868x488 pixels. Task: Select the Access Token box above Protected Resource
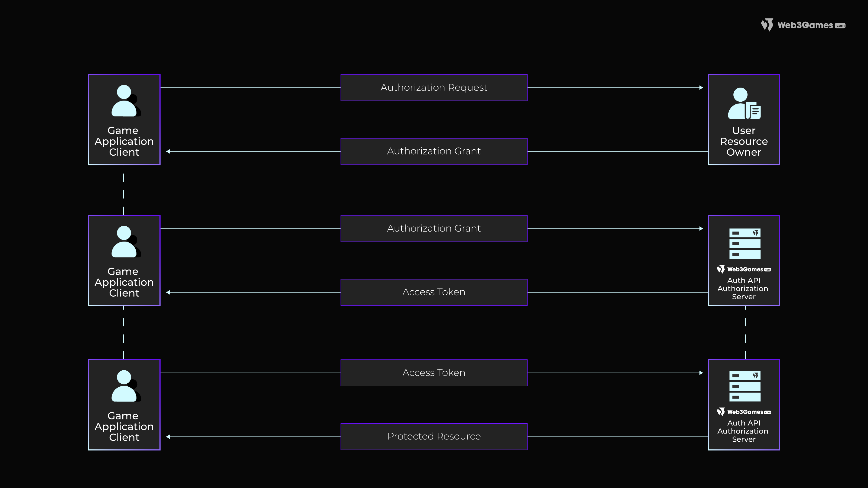coord(434,373)
